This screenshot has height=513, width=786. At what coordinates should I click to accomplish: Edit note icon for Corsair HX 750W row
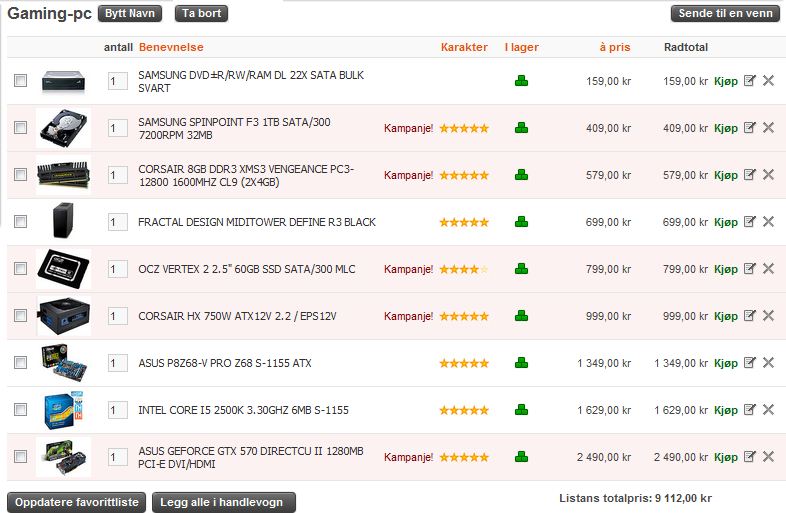(x=749, y=315)
